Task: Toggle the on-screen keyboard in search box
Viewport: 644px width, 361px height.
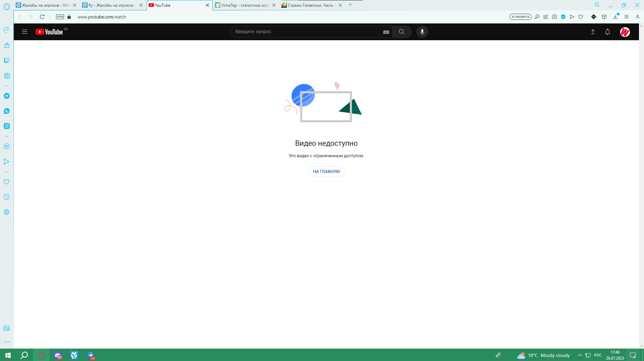Action: pos(386,32)
